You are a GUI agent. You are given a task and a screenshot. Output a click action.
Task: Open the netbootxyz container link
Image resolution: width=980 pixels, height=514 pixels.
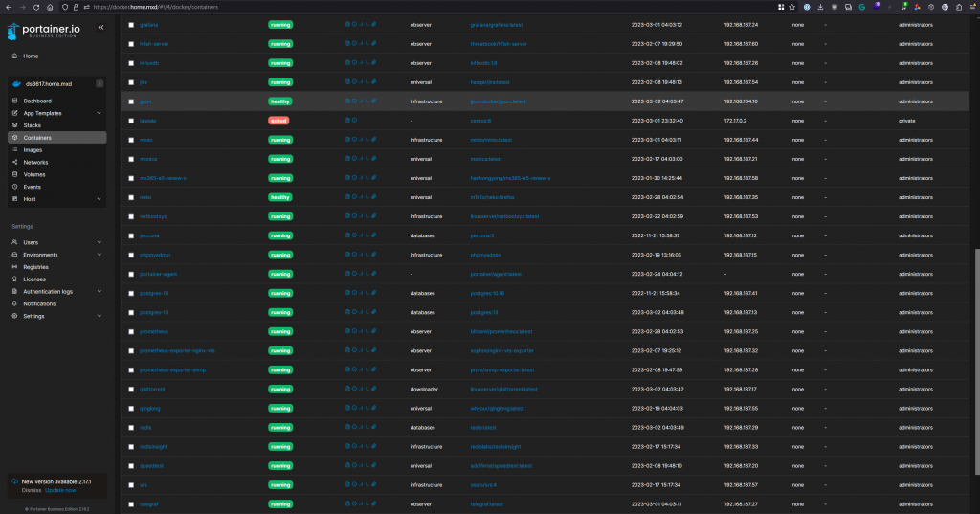[x=153, y=216]
